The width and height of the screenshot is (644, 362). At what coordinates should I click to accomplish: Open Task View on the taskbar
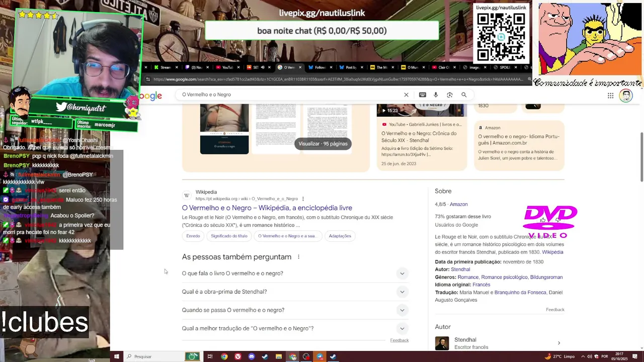pos(210,356)
